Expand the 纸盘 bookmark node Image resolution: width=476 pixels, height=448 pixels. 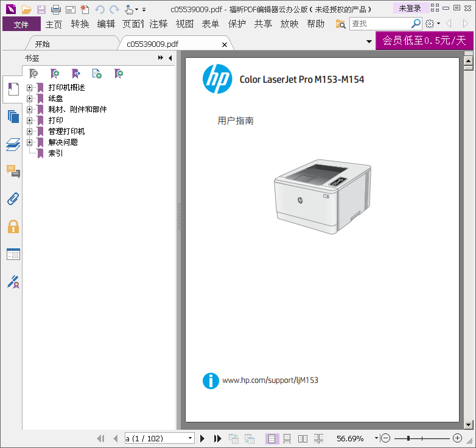[29, 99]
